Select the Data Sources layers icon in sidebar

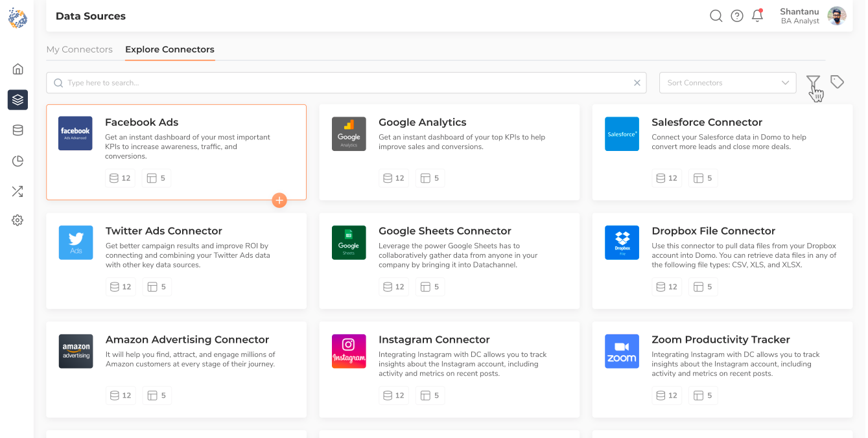pos(18,100)
